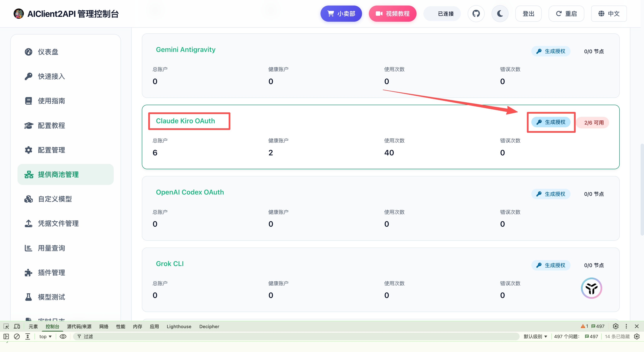Click the live expression eye icon
The height and width of the screenshot is (352, 644).
(63, 336)
